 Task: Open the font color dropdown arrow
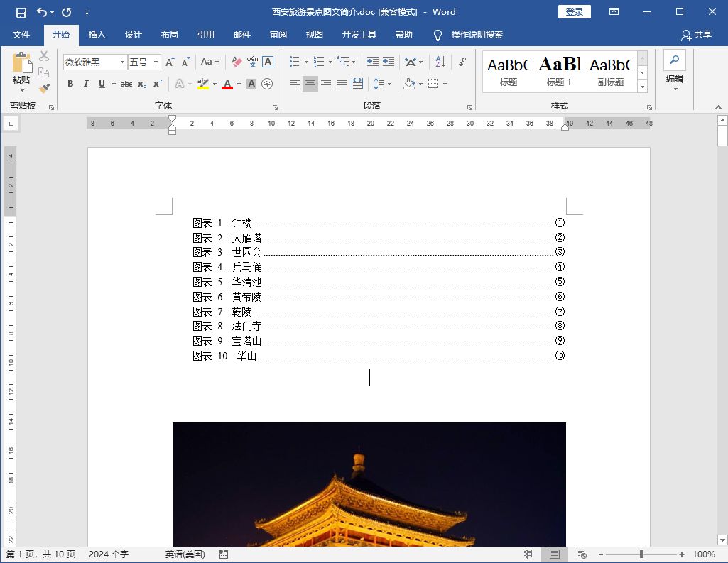pos(239,83)
